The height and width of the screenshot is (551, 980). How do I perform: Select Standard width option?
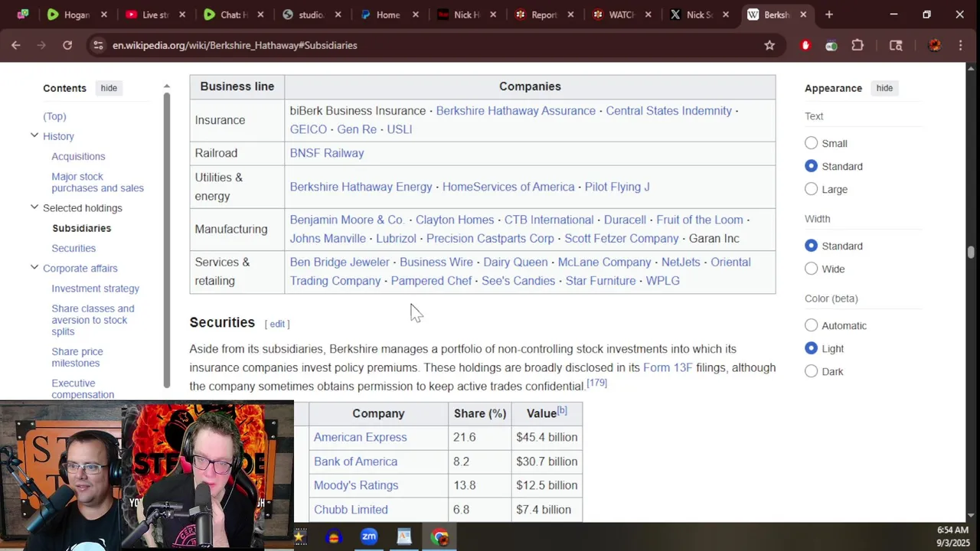coord(811,246)
